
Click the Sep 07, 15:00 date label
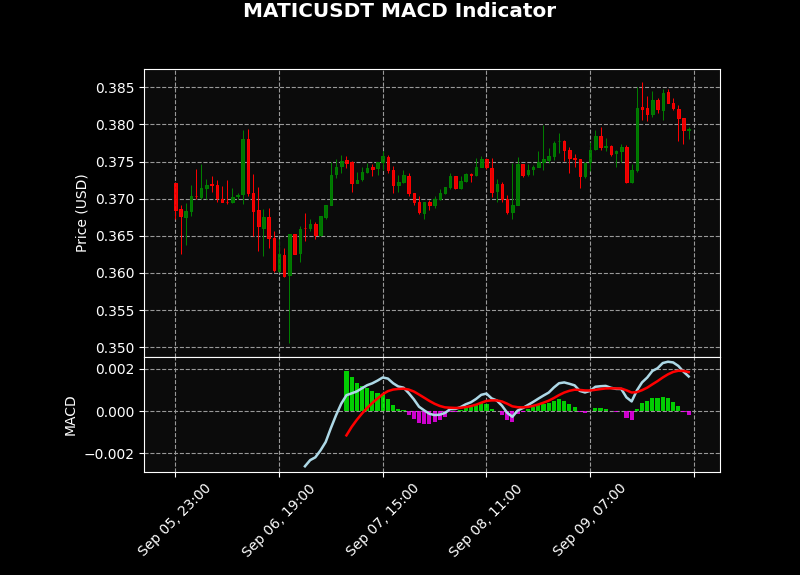click(382, 520)
